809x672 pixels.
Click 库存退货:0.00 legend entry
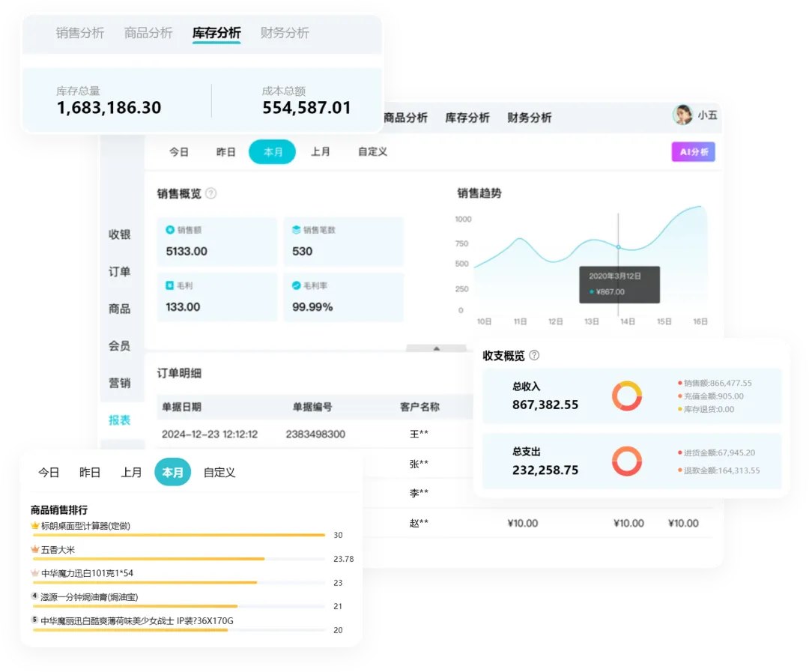(706, 409)
